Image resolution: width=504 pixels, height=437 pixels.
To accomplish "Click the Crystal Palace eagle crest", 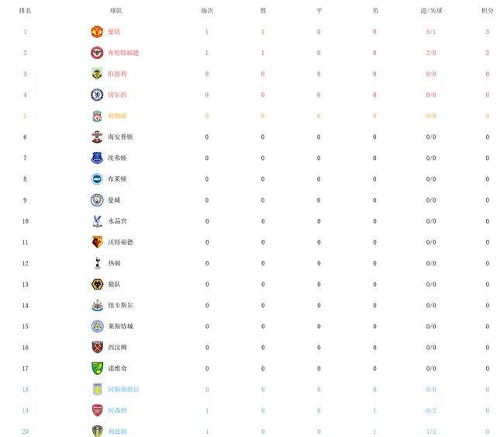I will coord(97,221).
